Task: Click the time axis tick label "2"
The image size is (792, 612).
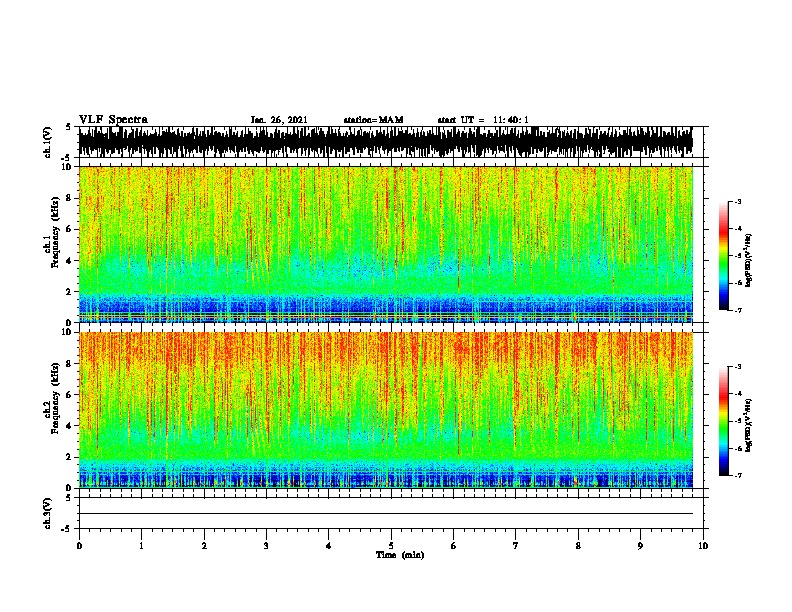Action: click(x=204, y=546)
